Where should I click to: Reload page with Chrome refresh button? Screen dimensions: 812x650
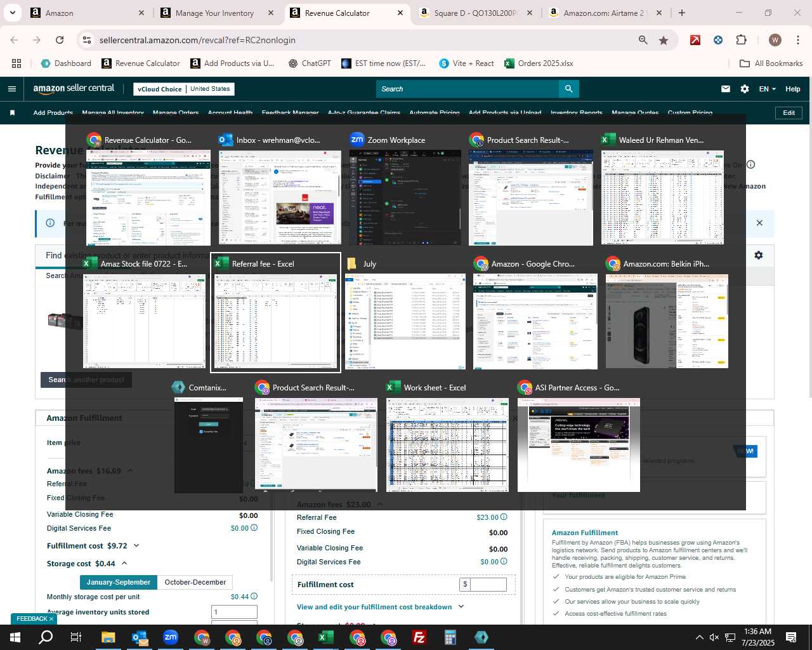(x=60, y=40)
